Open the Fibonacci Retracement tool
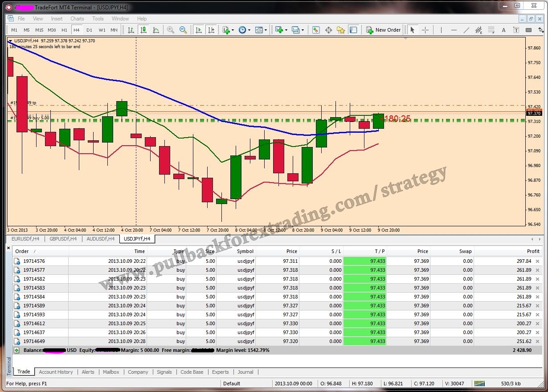548x392 pixels. 491,30
